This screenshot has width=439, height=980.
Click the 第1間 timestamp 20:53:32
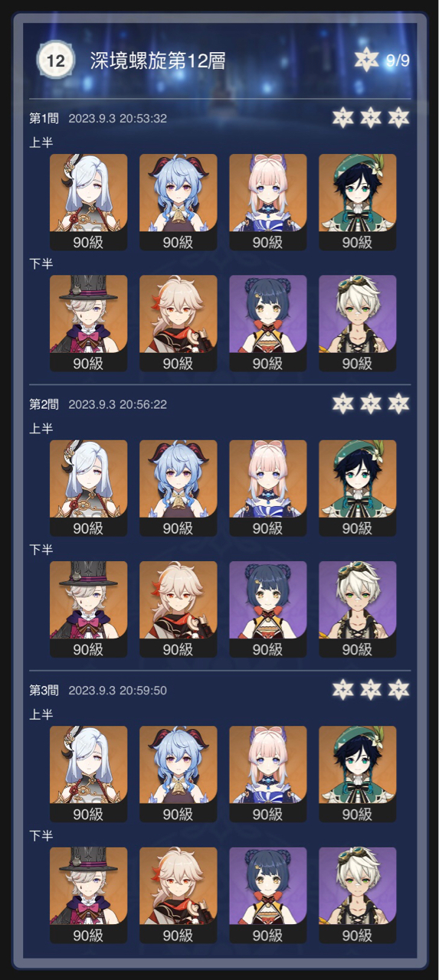coord(143,119)
